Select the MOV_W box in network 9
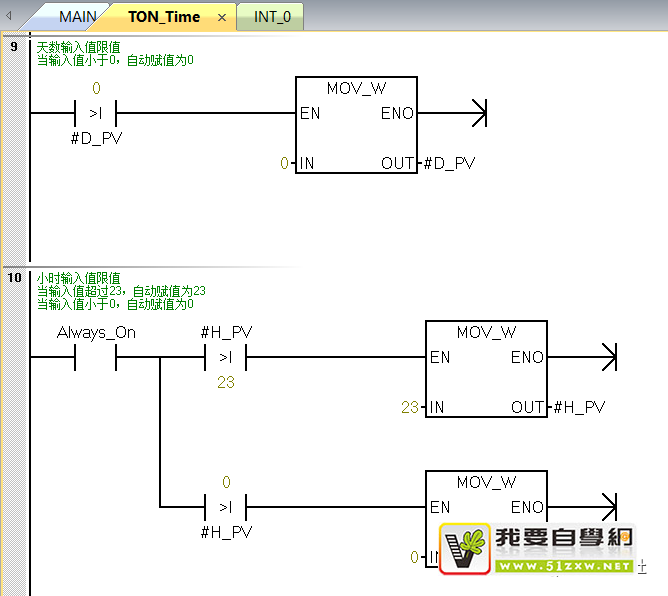Viewport: 668px width, 596px height. click(x=356, y=125)
